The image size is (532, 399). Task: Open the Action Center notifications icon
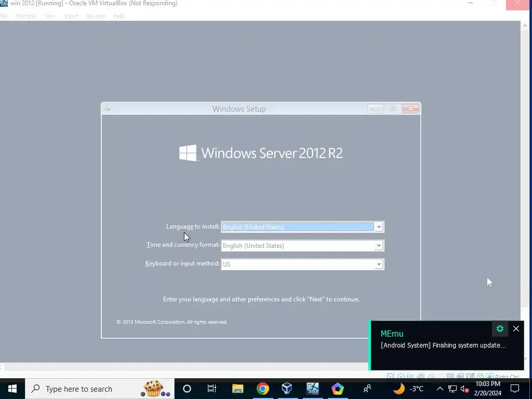click(515, 389)
